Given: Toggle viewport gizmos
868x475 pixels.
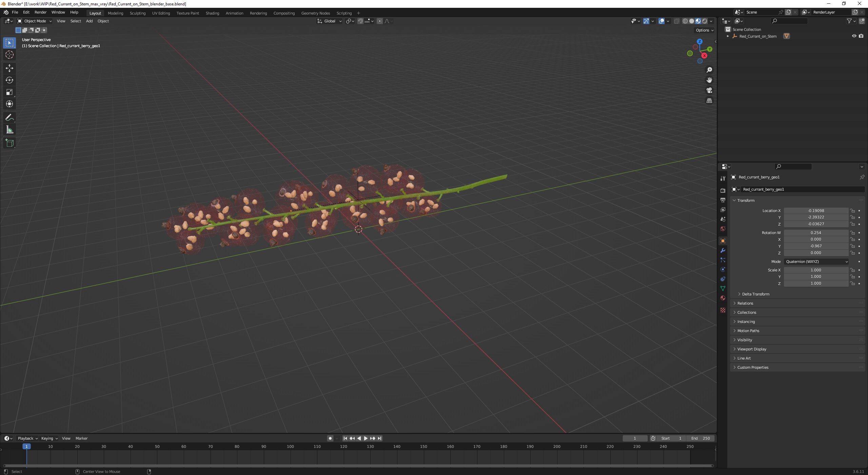Looking at the screenshot, I should click(x=646, y=21).
